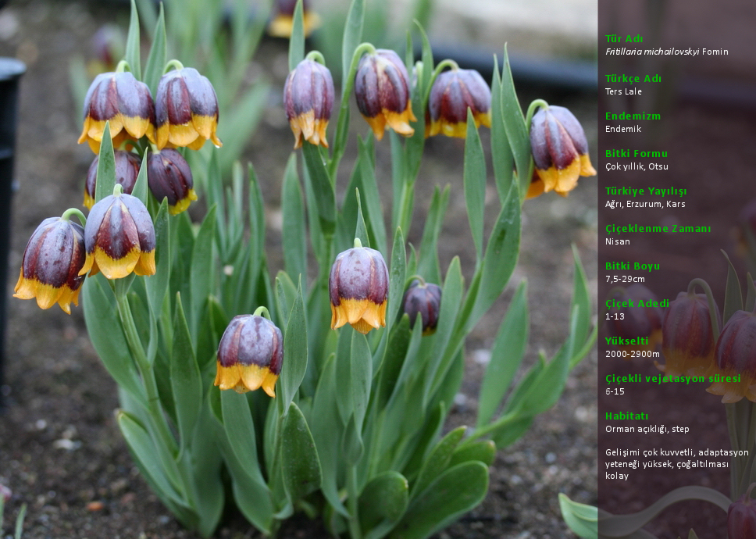This screenshot has width=756, height=539.
Task: Select the 'Ağrı, Erzurum, Kars' text
Action: (645, 204)
